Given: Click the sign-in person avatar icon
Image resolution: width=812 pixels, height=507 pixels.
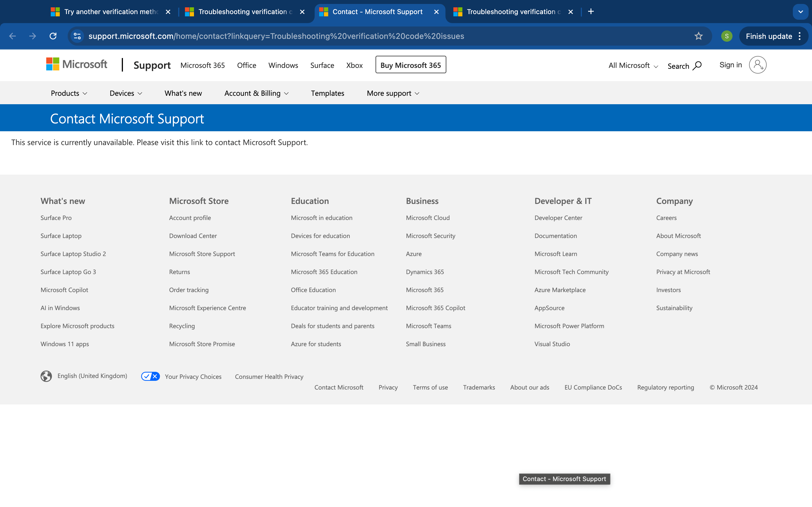Looking at the screenshot, I should point(757,65).
